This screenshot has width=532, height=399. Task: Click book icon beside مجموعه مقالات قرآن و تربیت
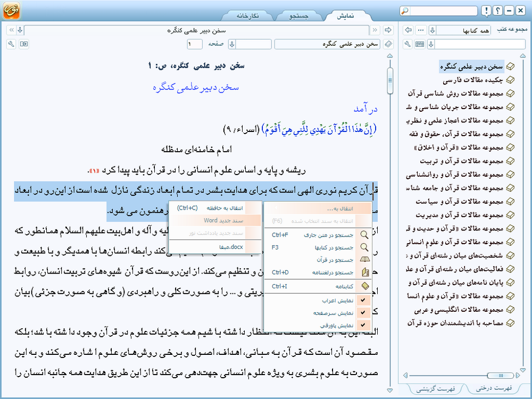[510, 161]
